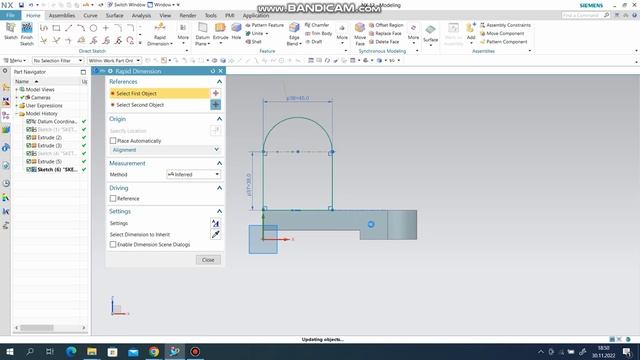Enable Dimension Scene Dialogs checkbox
Image resolution: width=640 pixels, height=360 pixels.
pyautogui.click(x=113, y=244)
